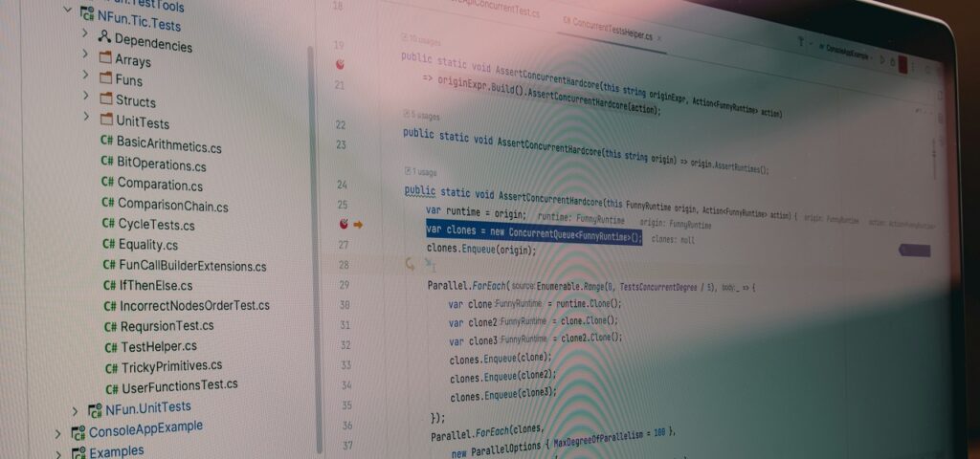The height and width of the screenshot is (459, 980).
Task: Click the Arrays folder icon
Action: click(x=105, y=58)
